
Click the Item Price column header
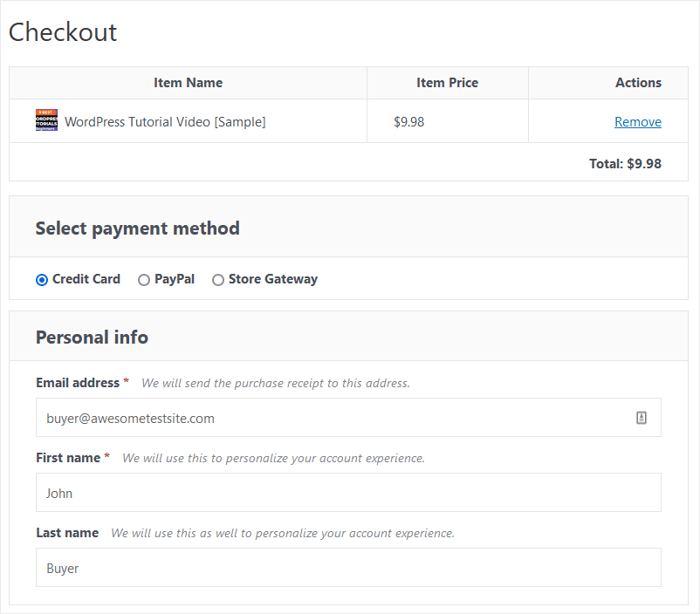tap(447, 82)
